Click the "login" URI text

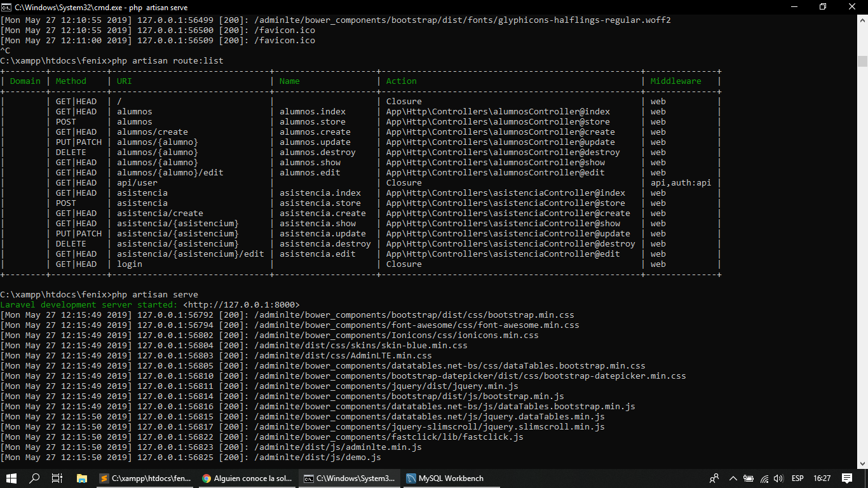(130, 264)
